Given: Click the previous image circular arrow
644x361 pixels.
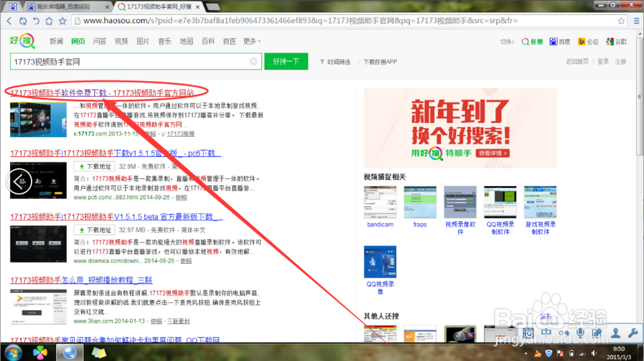Looking at the screenshot, I should tap(19, 181).
